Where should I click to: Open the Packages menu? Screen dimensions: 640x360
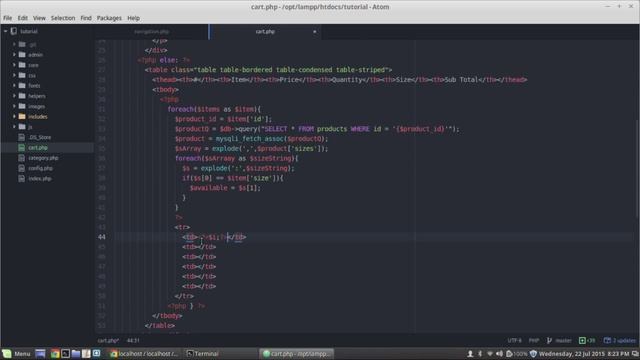109,18
